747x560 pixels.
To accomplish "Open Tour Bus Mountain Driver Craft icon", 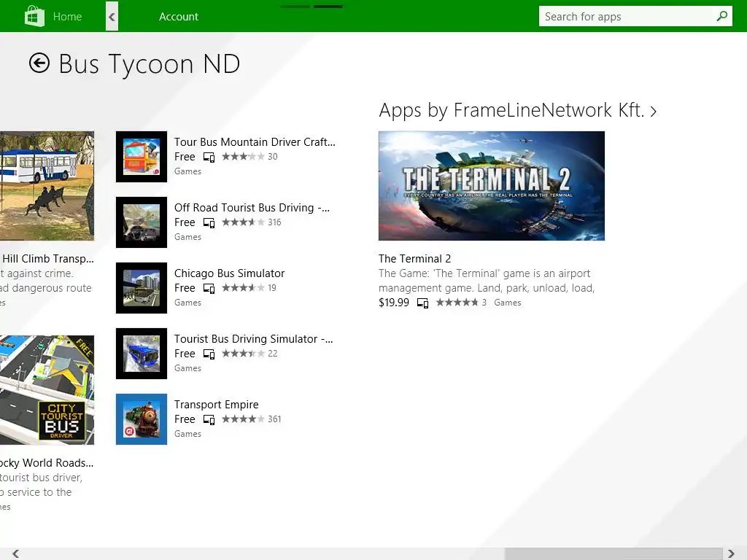I will click(142, 157).
